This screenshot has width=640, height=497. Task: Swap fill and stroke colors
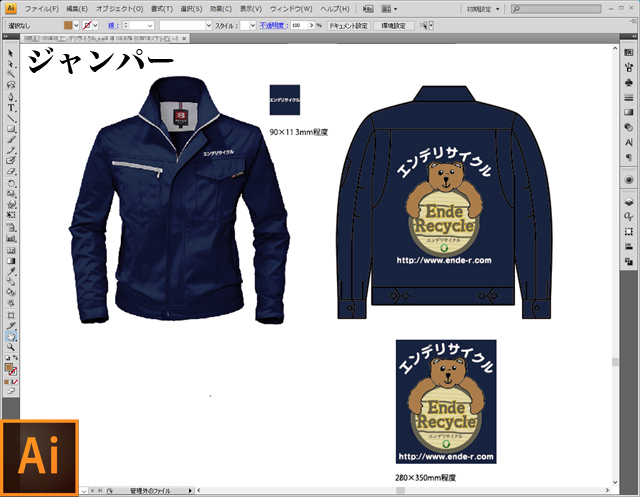click(x=16, y=358)
